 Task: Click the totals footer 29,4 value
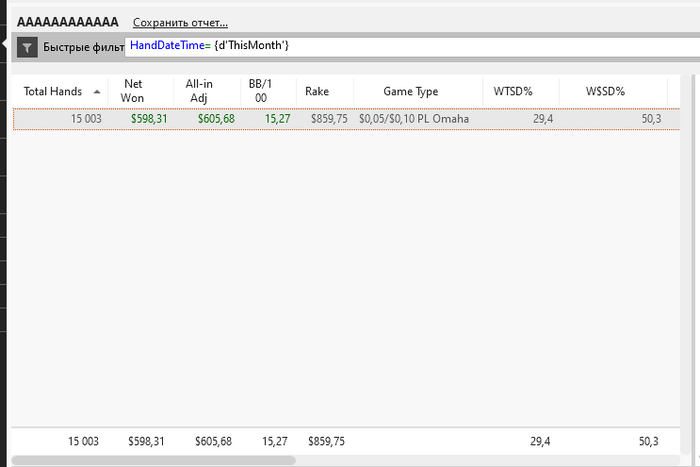[x=540, y=442]
